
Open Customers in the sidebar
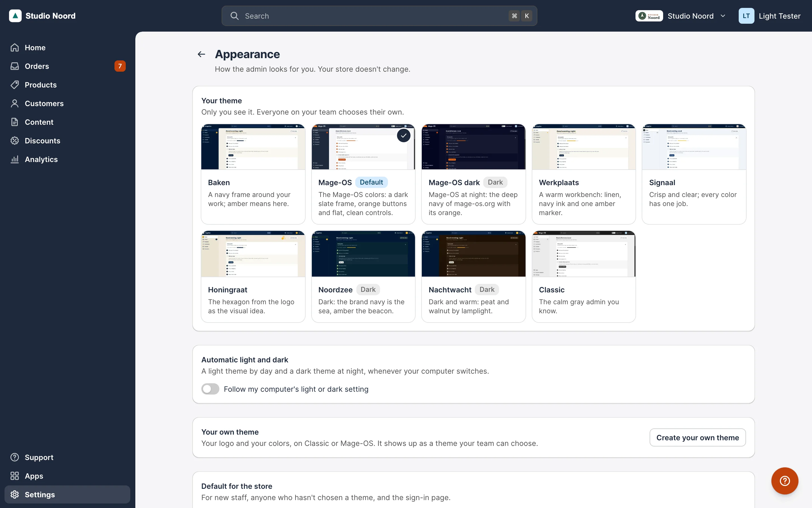click(x=67, y=104)
